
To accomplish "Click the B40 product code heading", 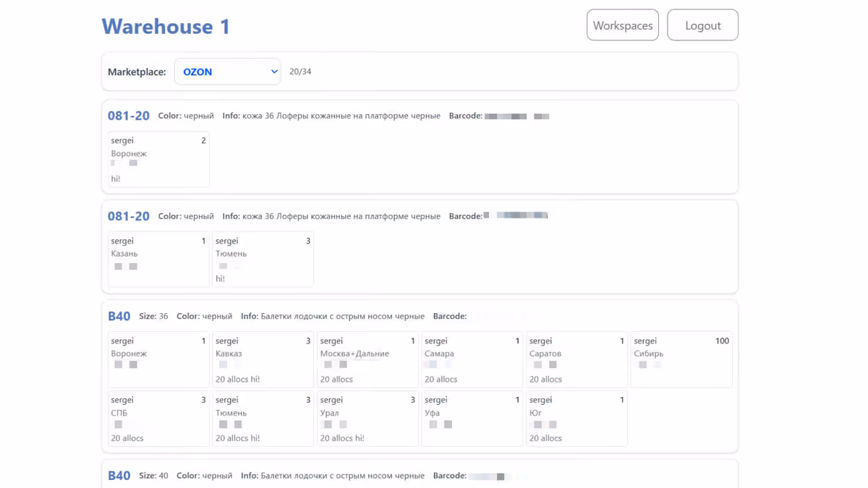I will (119, 315).
